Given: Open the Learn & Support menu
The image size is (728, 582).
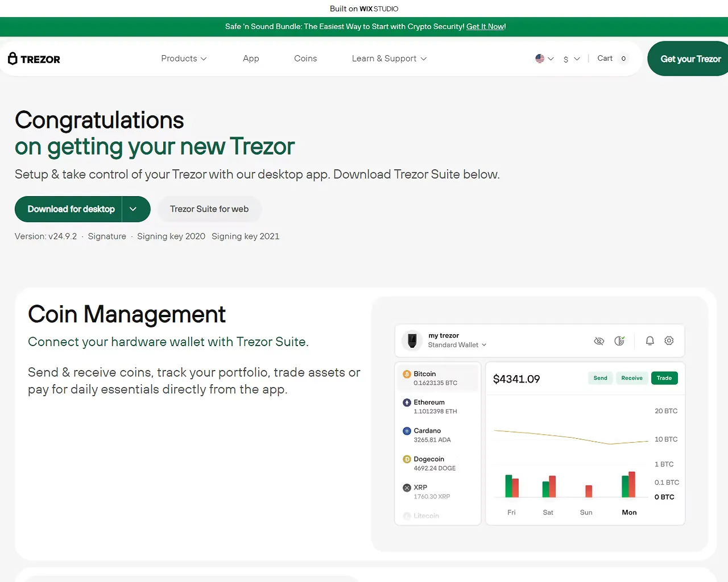Looking at the screenshot, I should click(389, 59).
